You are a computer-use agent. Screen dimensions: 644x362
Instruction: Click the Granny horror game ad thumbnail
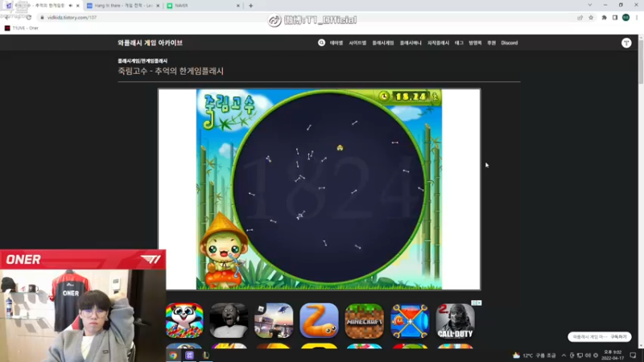coord(229,320)
